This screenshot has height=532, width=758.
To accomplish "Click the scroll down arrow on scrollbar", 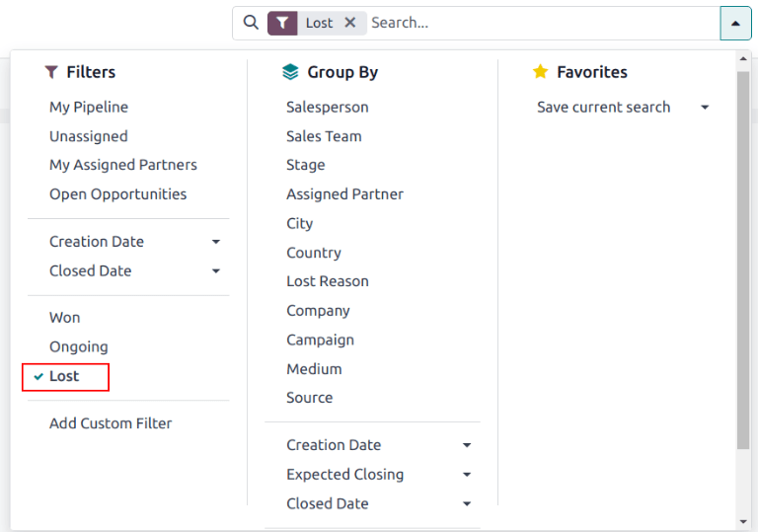I will [x=743, y=521].
